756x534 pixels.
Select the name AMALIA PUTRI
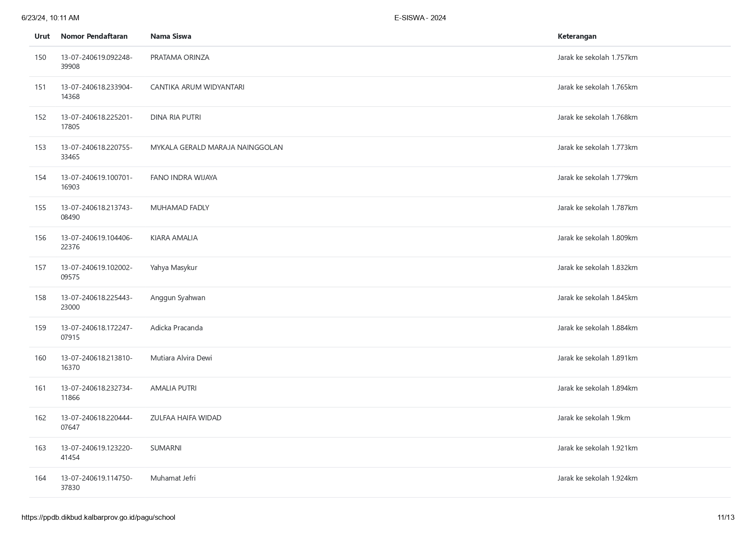click(173, 388)
